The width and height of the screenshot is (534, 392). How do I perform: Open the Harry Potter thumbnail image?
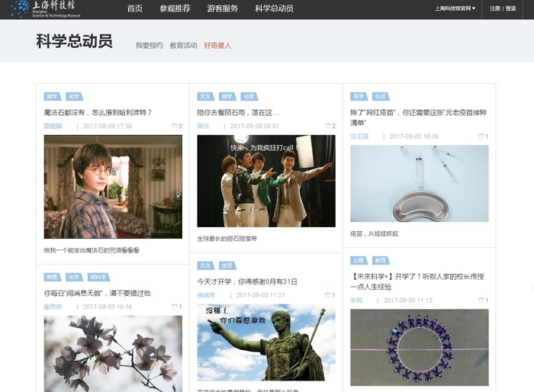(x=113, y=187)
